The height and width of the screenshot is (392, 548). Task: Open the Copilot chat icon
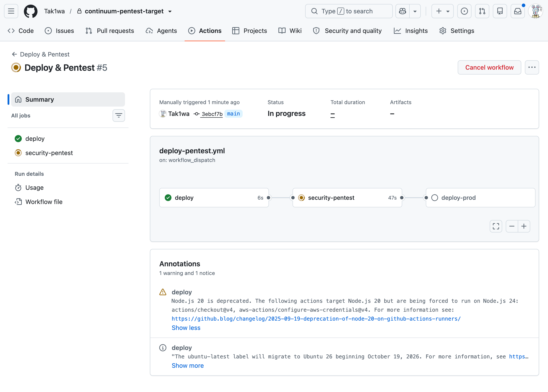pyautogui.click(x=403, y=11)
